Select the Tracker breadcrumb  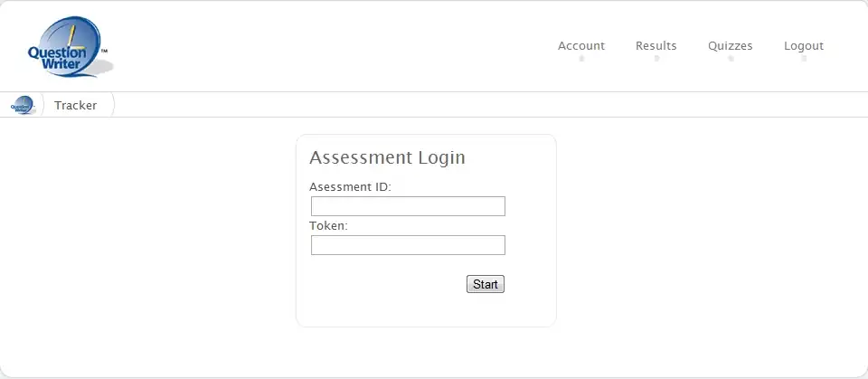[x=76, y=105]
